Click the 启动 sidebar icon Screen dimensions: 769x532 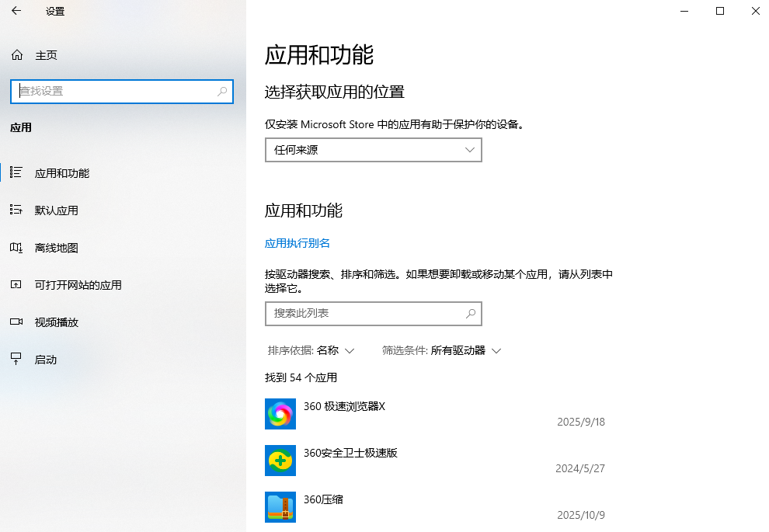[x=16, y=359]
